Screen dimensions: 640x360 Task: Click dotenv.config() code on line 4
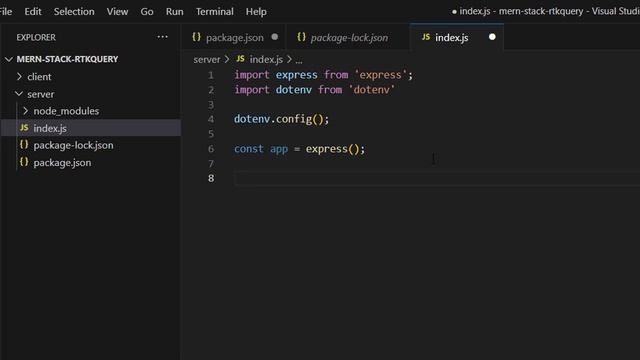pos(281,119)
